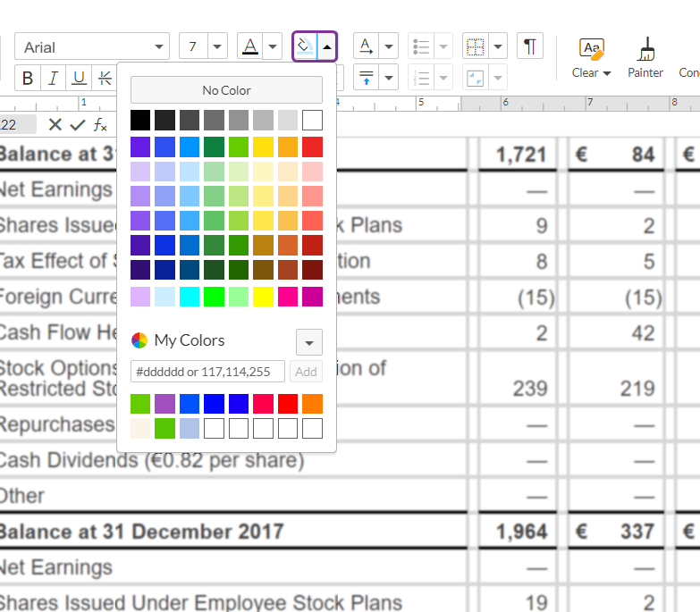Screen dimensions: 700x612
Task: Select the 1,721 balance cell
Action: tap(518, 155)
